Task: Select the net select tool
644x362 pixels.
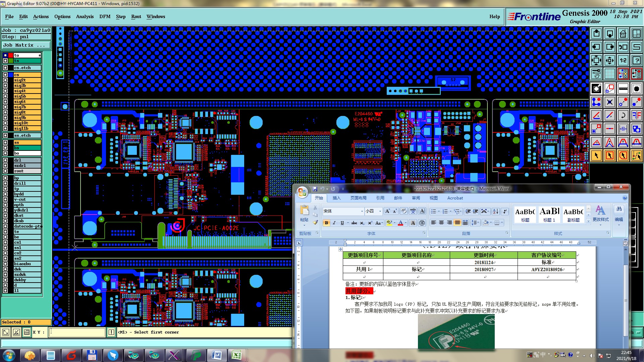Action: 637,156
